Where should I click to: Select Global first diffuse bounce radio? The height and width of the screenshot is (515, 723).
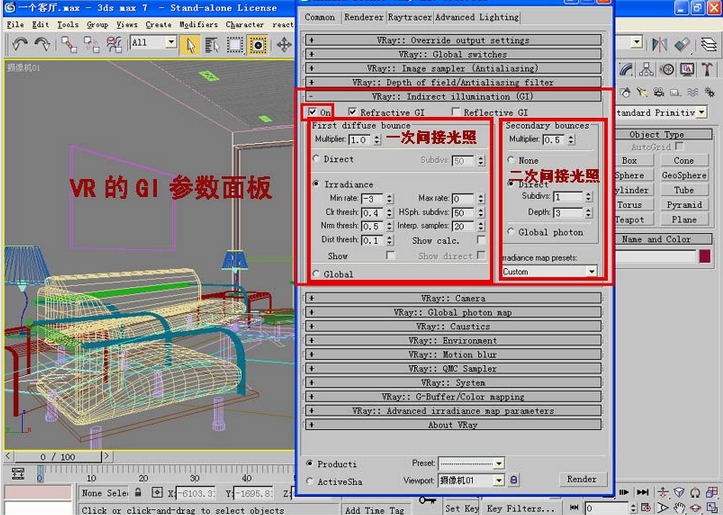(x=316, y=274)
